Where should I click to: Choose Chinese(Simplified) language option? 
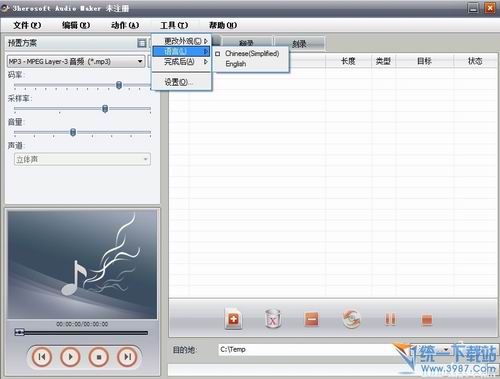coord(252,53)
